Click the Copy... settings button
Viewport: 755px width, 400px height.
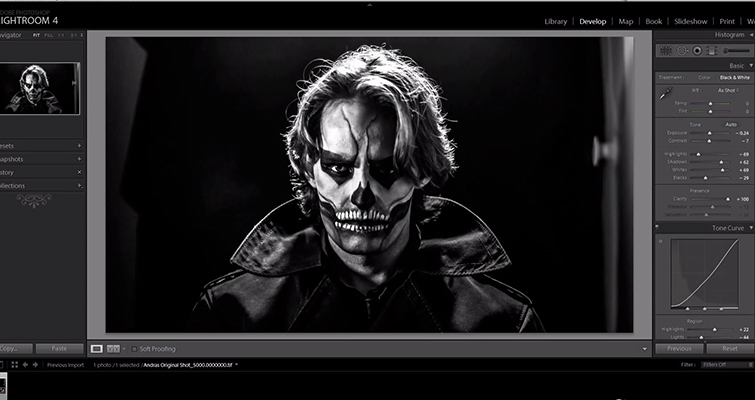click(16, 348)
